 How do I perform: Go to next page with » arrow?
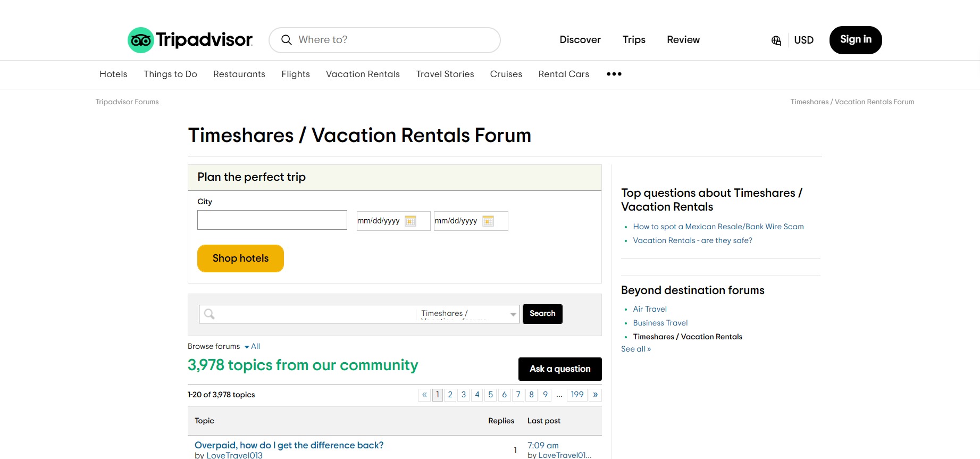point(596,395)
